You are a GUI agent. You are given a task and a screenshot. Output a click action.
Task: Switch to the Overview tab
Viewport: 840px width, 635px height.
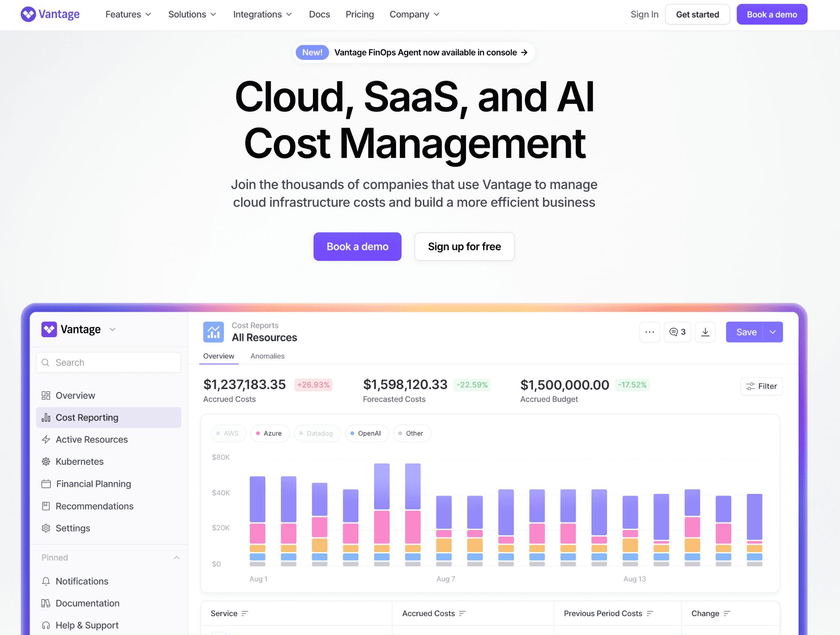(x=219, y=356)
